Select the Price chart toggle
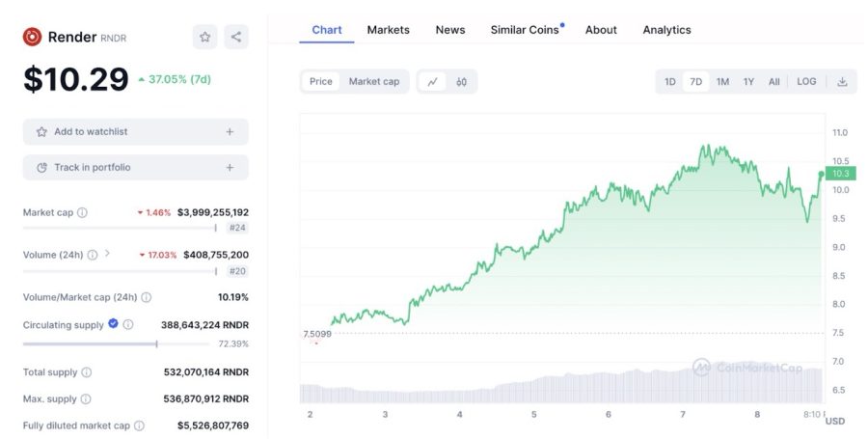Viewport: 868px width, 439px height. click(x=321, y=81)
